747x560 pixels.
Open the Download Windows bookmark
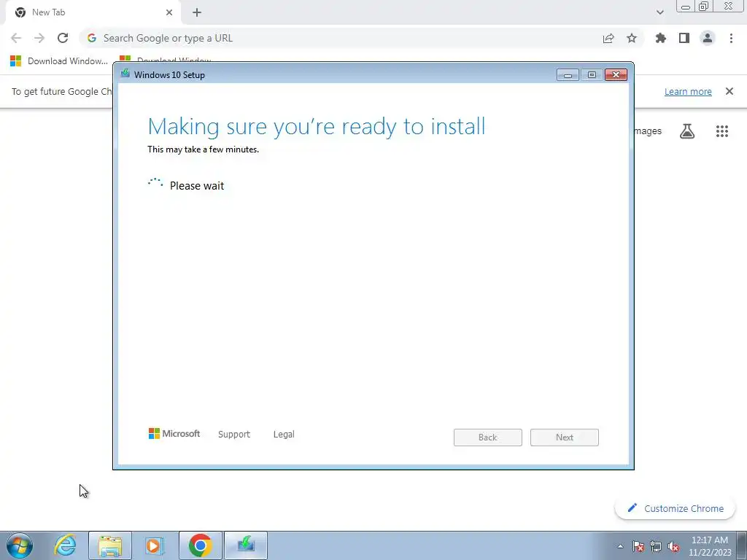tap(59, 61)
